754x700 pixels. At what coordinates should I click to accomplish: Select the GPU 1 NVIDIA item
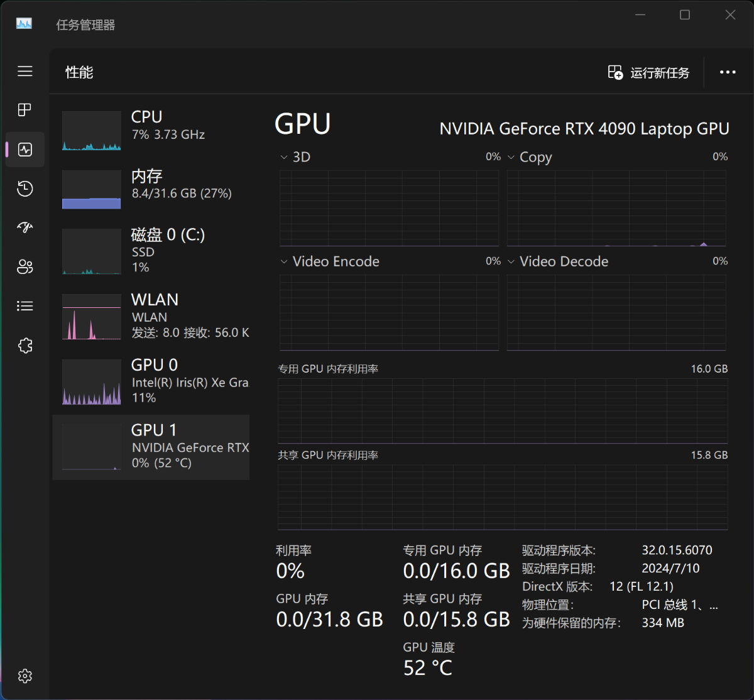tap(151, 447)
